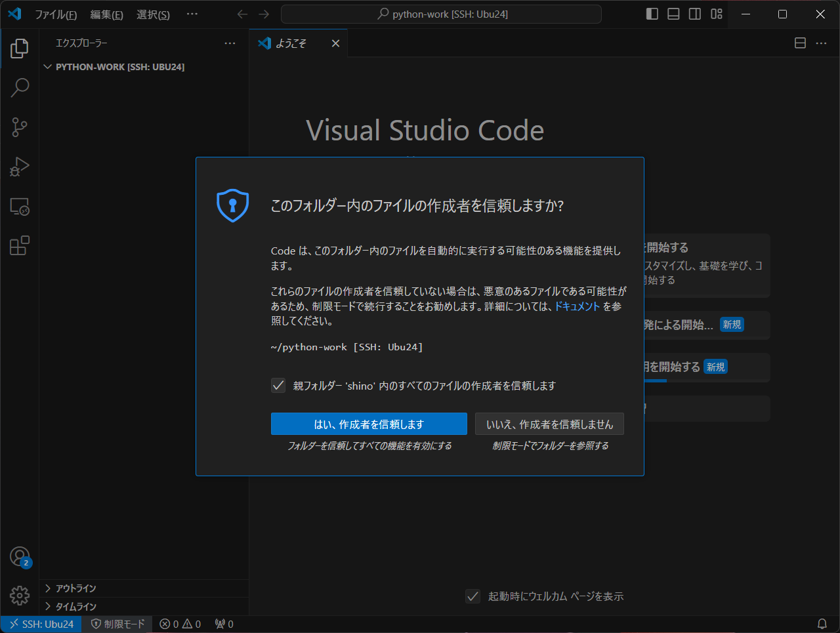The width and height of the screenshot is (840, 633).
Task: Toggle the secondary side bar layout icon
Action: 695,14
